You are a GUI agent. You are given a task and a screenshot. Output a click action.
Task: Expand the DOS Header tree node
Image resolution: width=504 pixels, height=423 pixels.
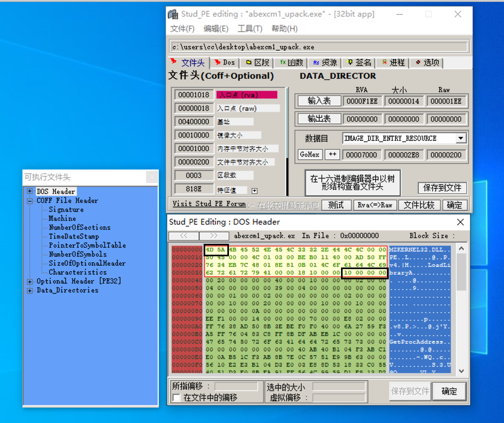(x=30, y=191)
